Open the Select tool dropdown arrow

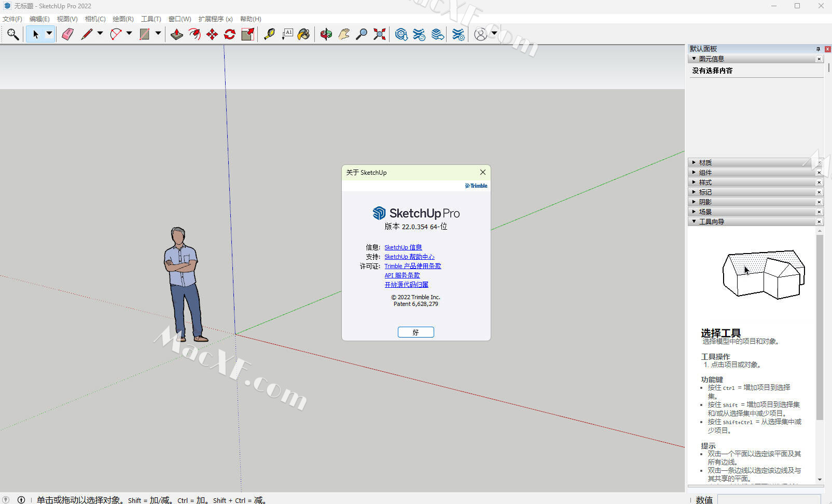[x=49, y=34]
